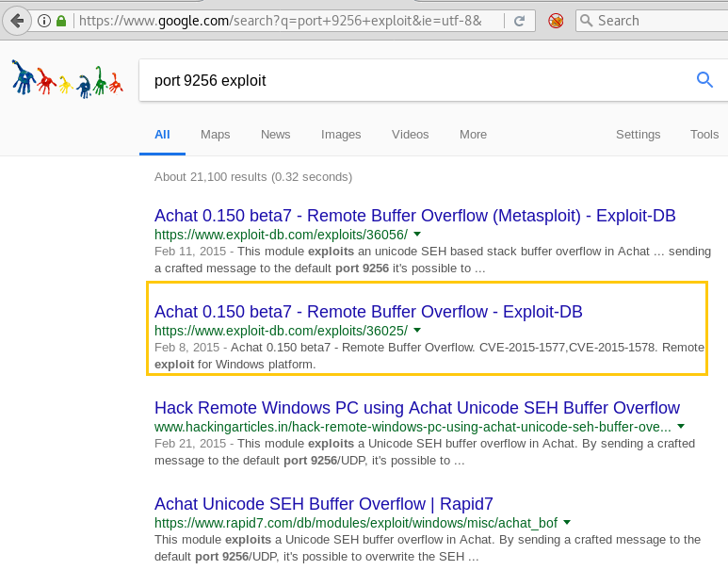Click the 'Feb 21, 2015' snippet text
The height and width of the screenshot is (570, 728).
click(190, 444)
